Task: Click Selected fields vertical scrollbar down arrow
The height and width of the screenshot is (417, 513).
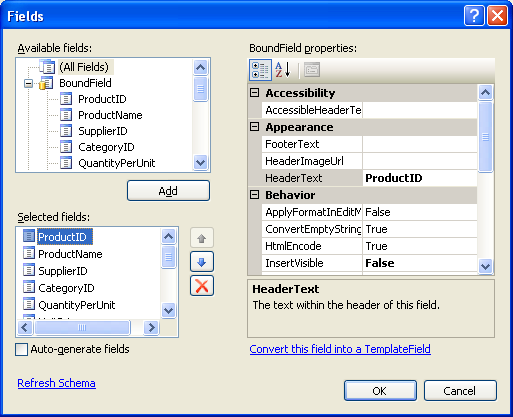Action: pos(169,310)
